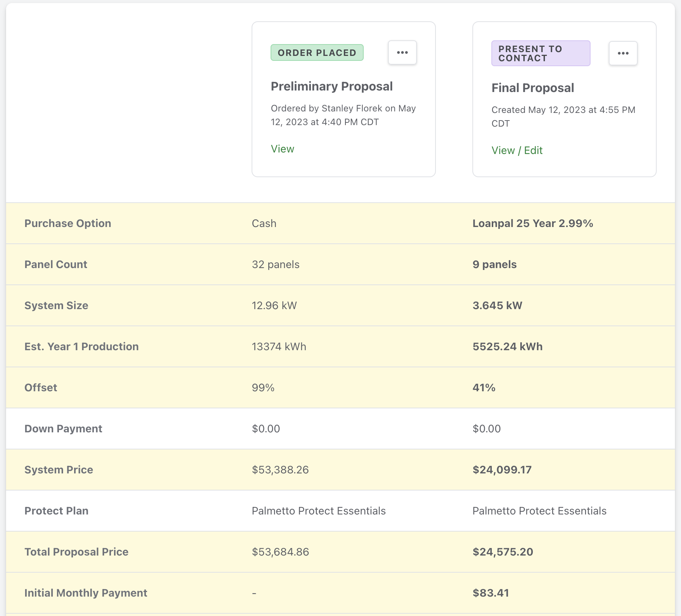
Task: Click the 41% offset value
Action: coord(484,387)
